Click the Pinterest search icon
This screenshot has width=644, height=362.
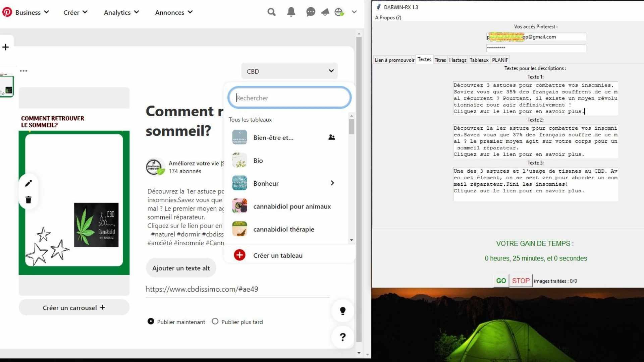272,12
